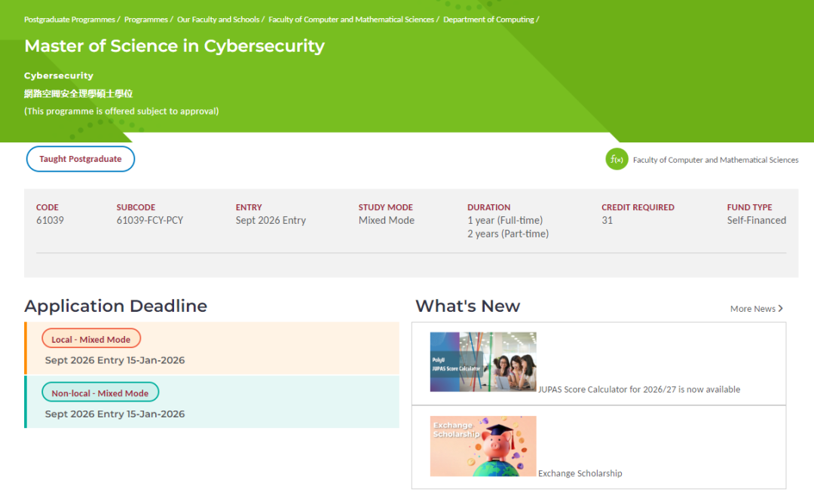Viewport: 814px width, 504px height.
Task: Open the Programmes breadcrumb link
Action: (146, 20)
